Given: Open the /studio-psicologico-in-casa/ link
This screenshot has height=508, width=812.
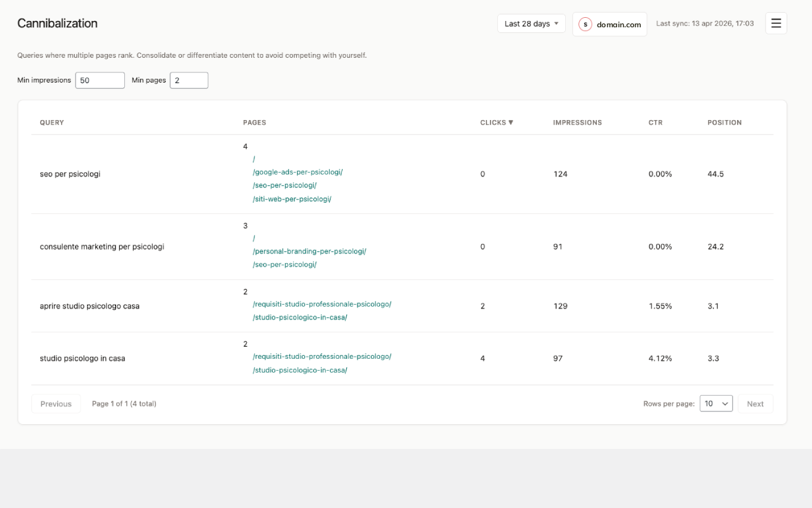Looking at the screenshot, I should pos(300,317).
